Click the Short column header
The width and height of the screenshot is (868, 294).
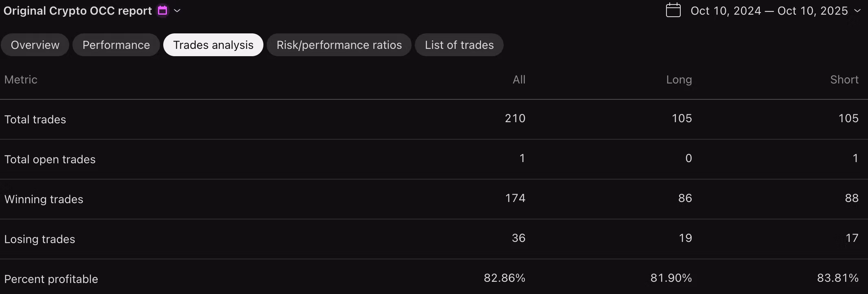coord(844,79)
